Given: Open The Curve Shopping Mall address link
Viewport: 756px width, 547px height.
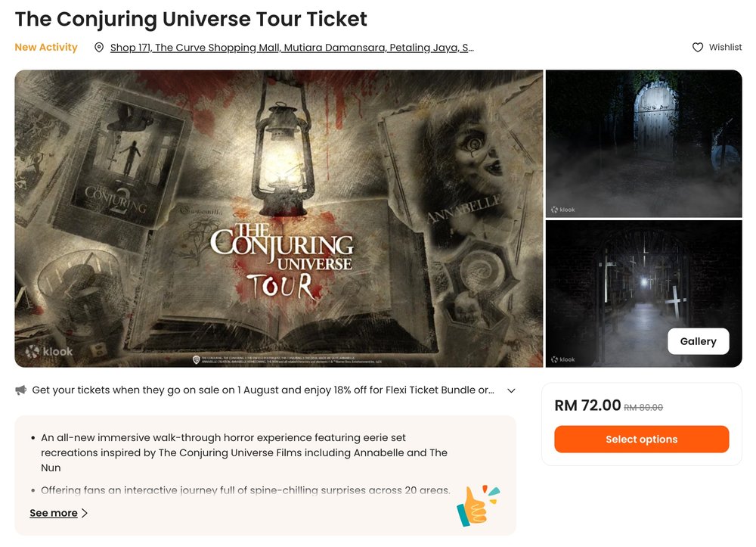Looking at the screenshot, I should click(292, 47).
